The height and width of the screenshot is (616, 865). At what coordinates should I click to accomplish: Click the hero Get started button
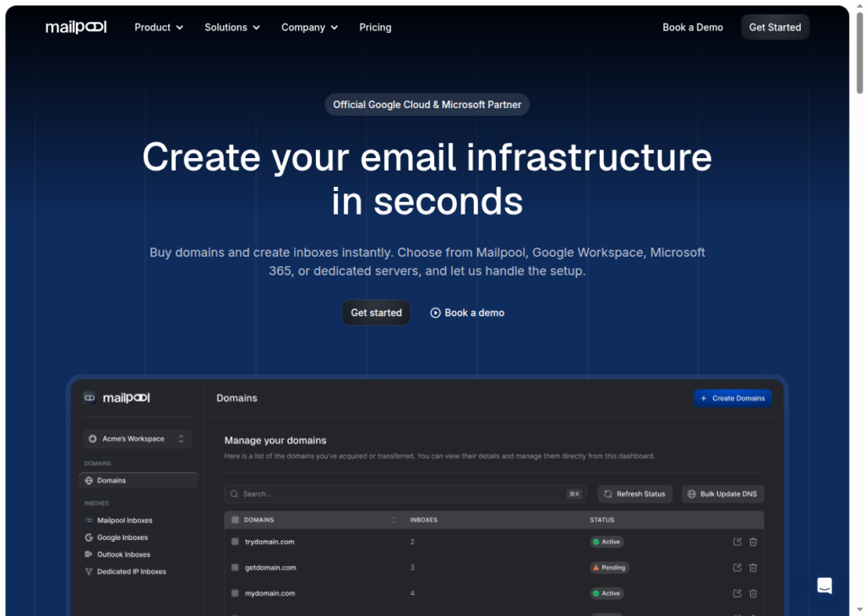(x=376, y=313)
